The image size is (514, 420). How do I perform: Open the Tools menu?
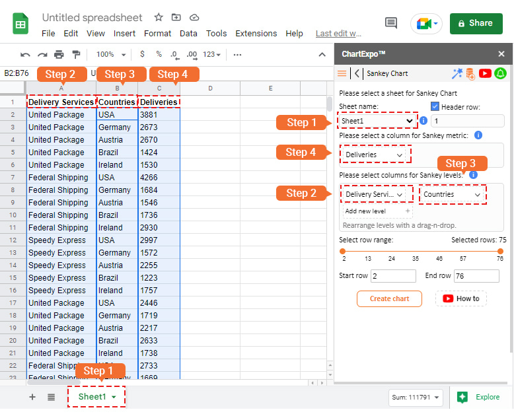[x=216, y=34]
